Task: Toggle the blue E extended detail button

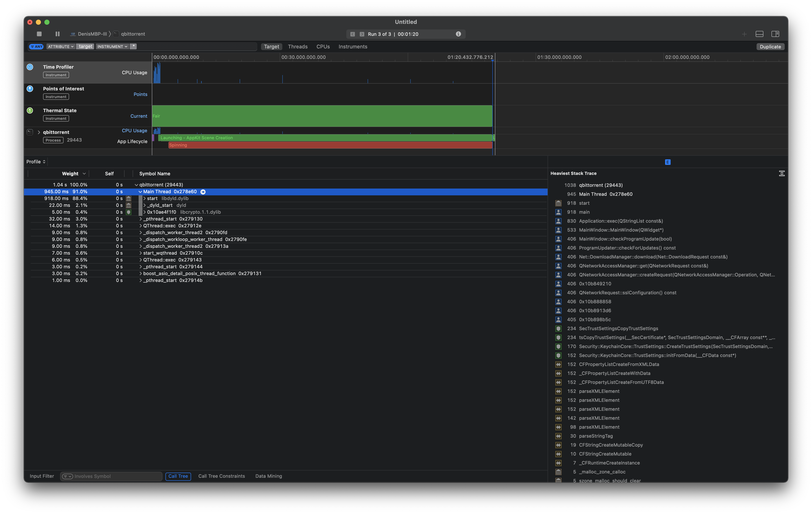Action: [x=668, y=162]
